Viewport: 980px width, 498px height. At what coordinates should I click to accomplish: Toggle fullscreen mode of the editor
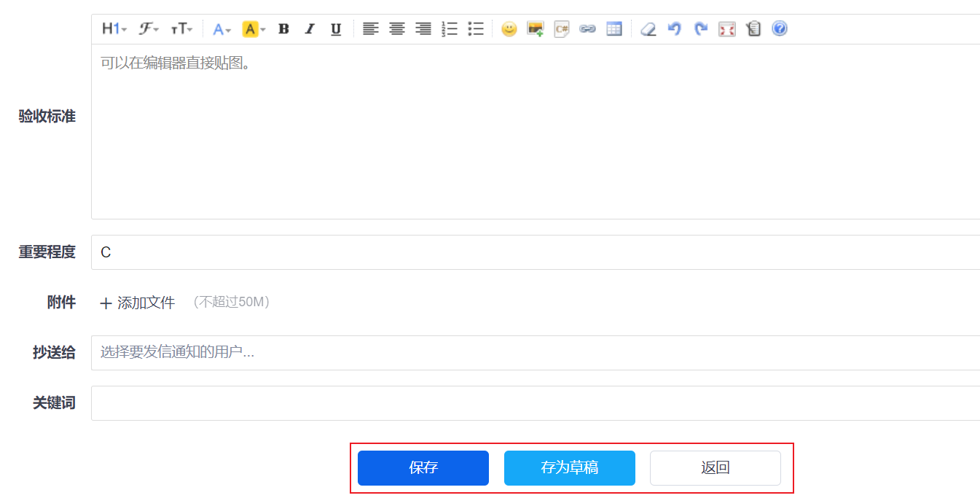727,29
